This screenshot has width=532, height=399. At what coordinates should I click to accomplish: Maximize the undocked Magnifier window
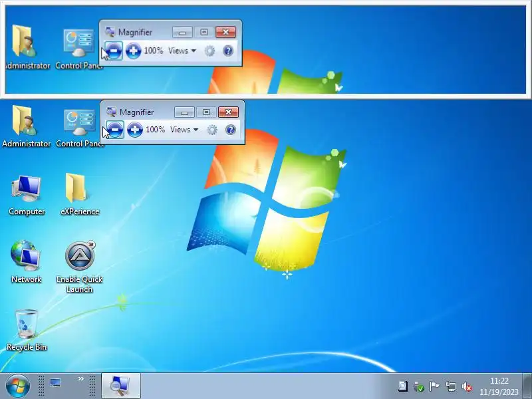pyautogui.click(x=206, y=112)
